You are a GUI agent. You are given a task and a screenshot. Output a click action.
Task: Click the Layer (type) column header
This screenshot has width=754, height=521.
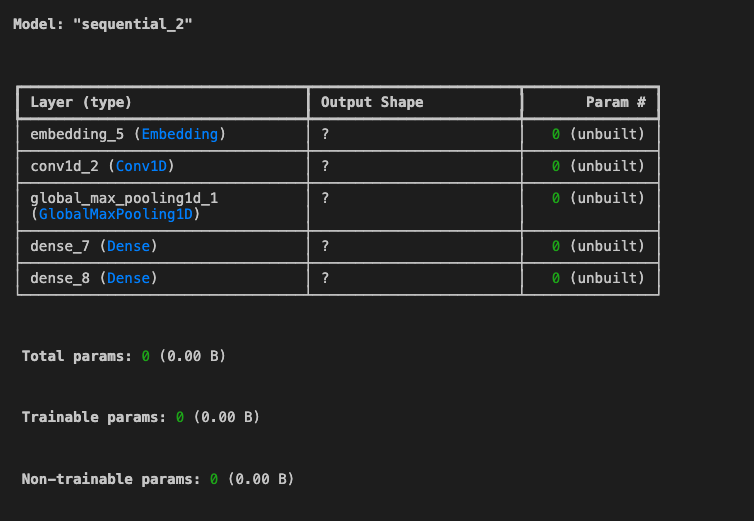(81, 102)
